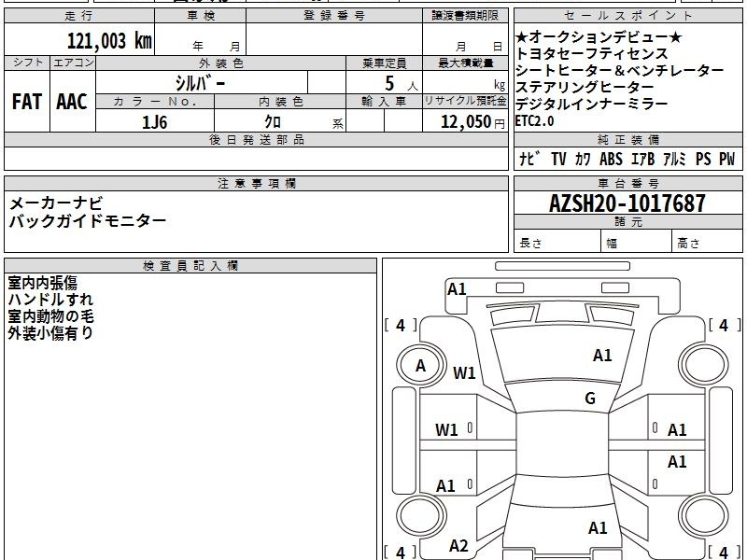Screen dimensions: 747x560
Task: Click the 諸元 header
Action: pos(627,221)
